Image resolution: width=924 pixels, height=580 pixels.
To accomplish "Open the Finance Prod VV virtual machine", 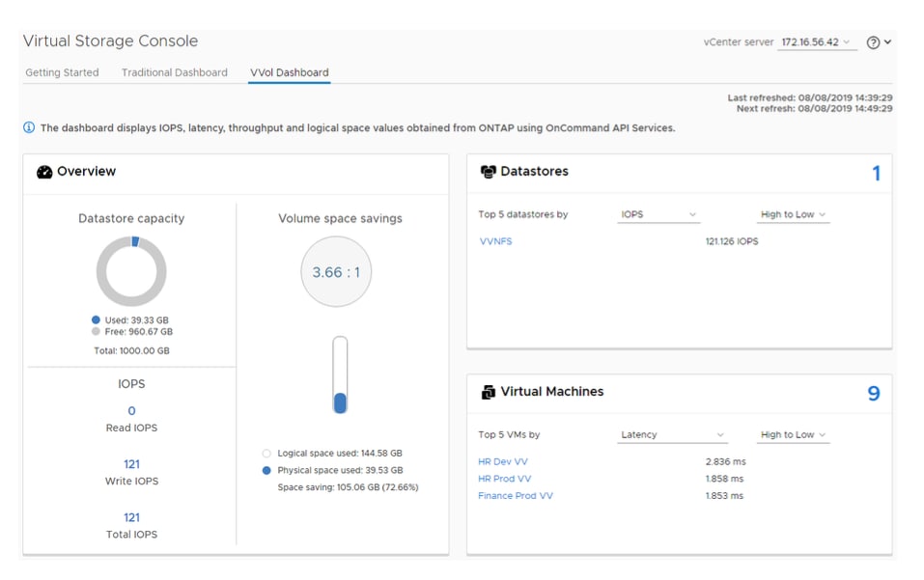I will tap(516, 496).
